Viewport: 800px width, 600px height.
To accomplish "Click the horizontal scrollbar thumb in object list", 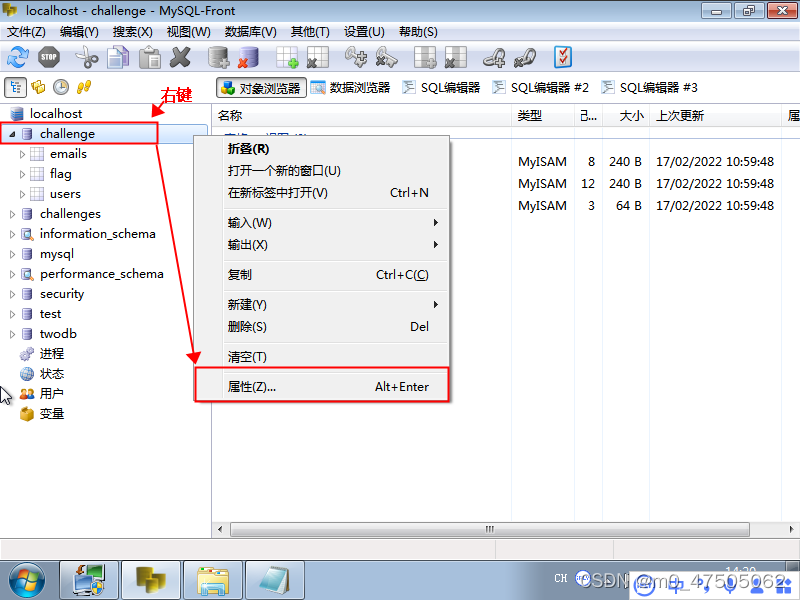I will [x=490, y=529].
